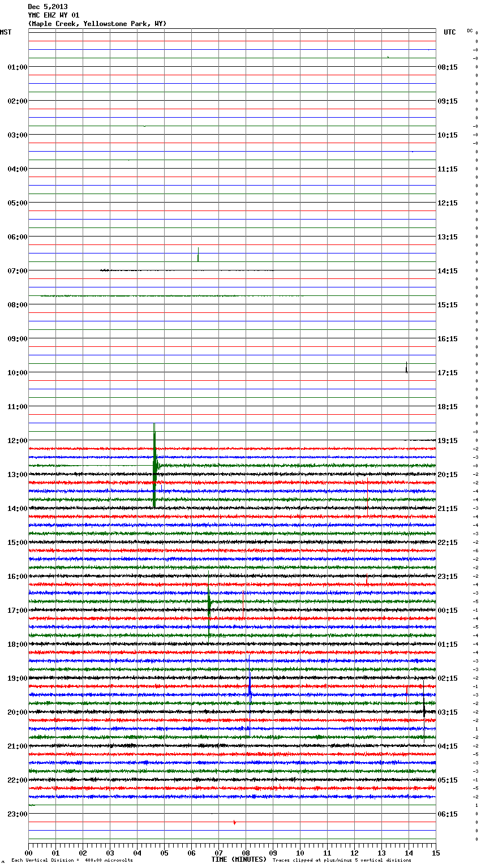The height and width of the screenshot is (868, 481).
Task: Select the 02:00 MST time label
Action: click(17, 101)
